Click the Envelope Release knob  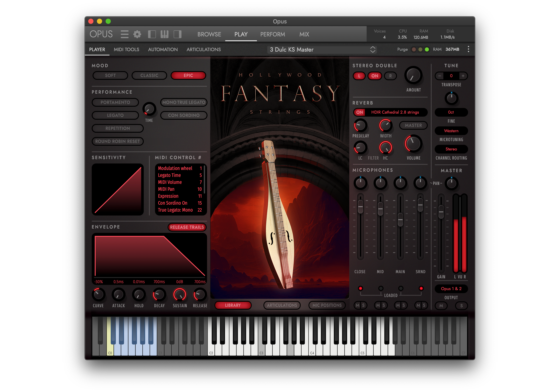click(x=200, y=295)
